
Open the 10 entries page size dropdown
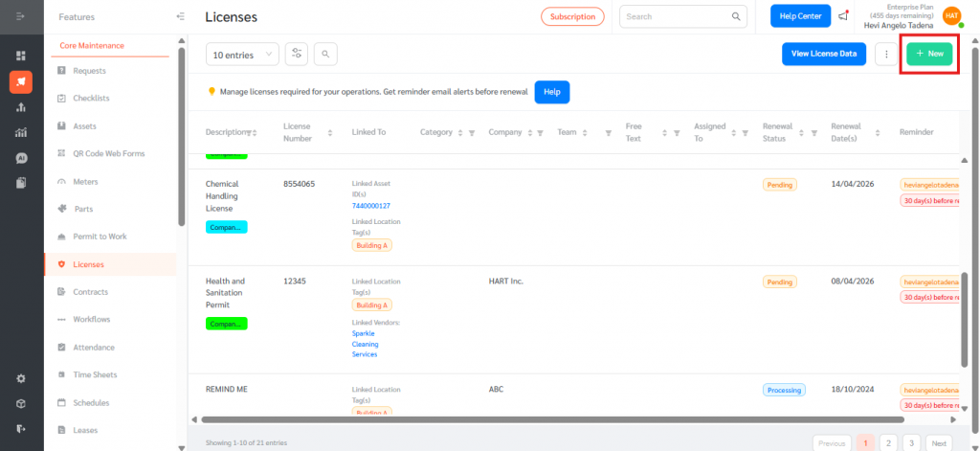(x=242, y=55)
